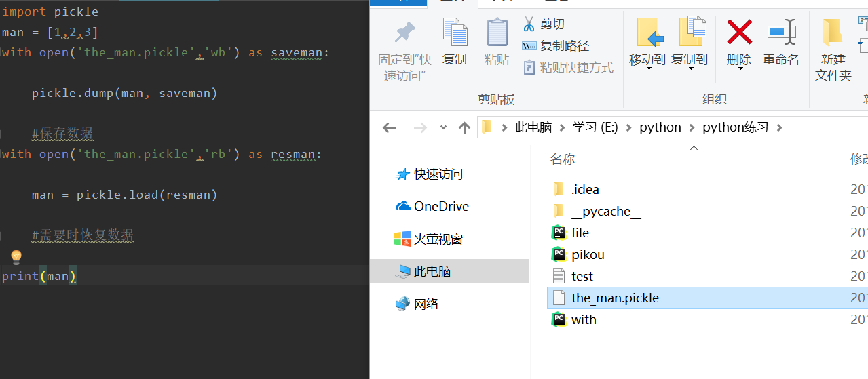Click man = pickle.load(resman) code line
Image resolution: width=868 pixels, height=379 pixels.
[x=124, y=195]
